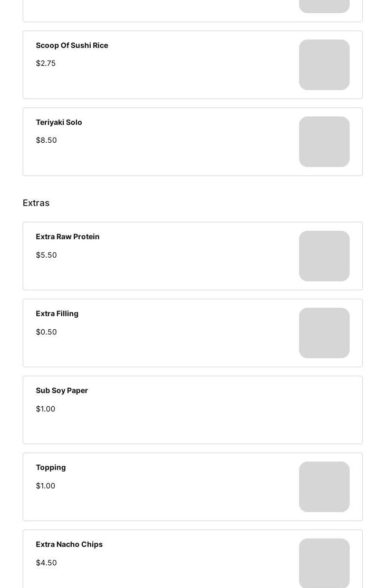
Task: Click the Scoop Of Sushi Rice image placeholder
Action: (x=324, y=65)
